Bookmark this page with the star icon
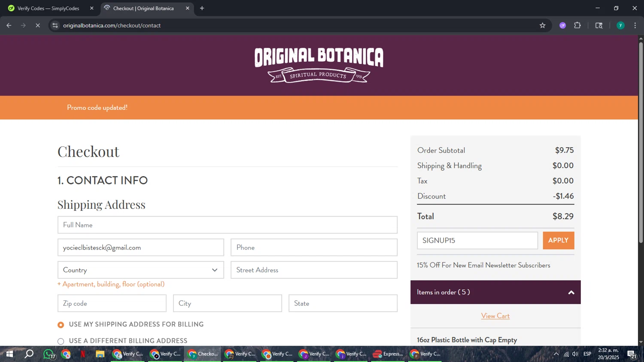Screen dimensions: 644x362 [x=543, y=25]
